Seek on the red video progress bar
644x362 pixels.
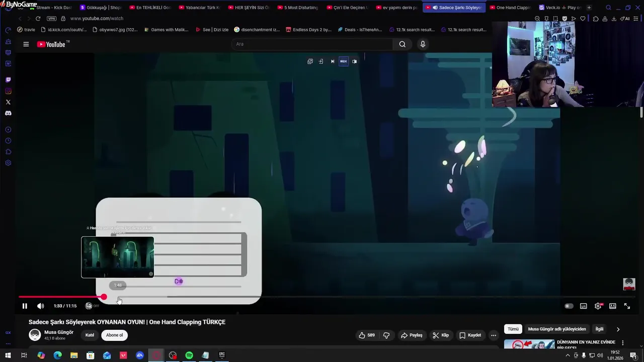[x=60, y=297]
